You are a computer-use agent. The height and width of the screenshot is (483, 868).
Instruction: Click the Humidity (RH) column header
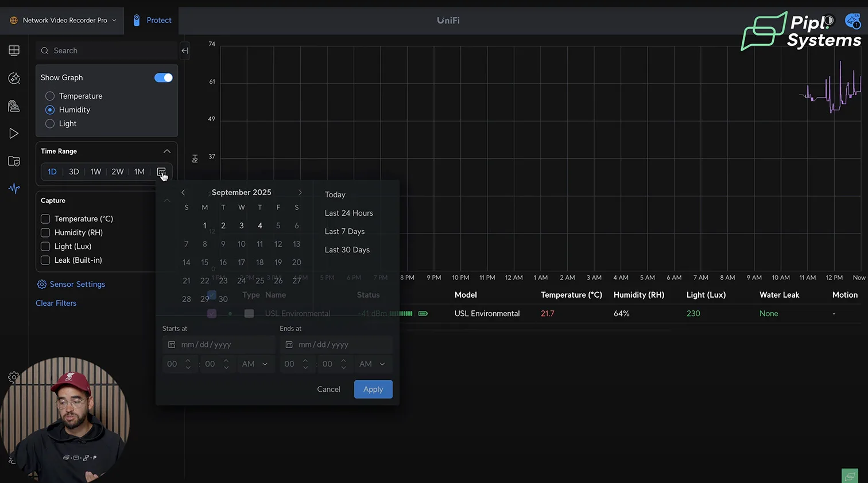[639, 295]
